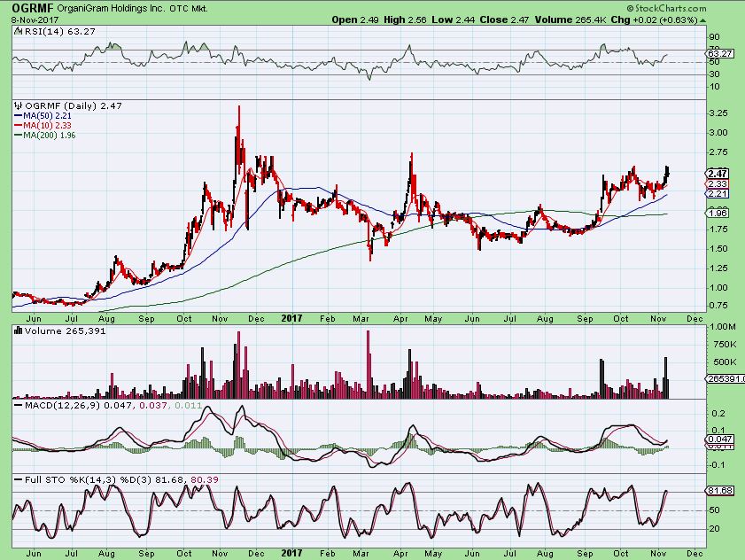Click the Feb label under the price chart
745x560 pixels.
[x=328, y=318]
